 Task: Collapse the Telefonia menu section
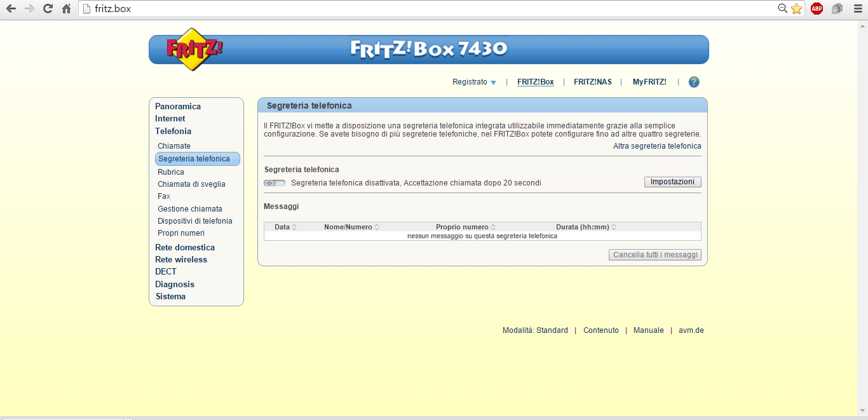[x=173, y=131]
